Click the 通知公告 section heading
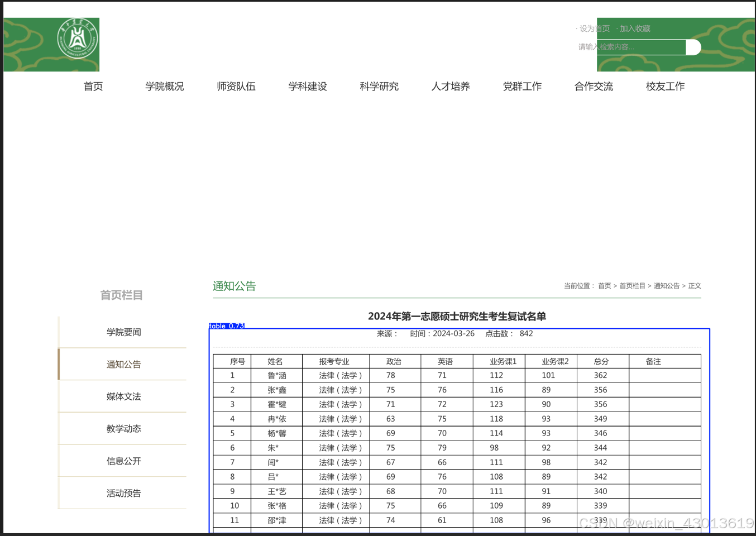This screenshot has width=756, height=536. (x=235, y=286)
